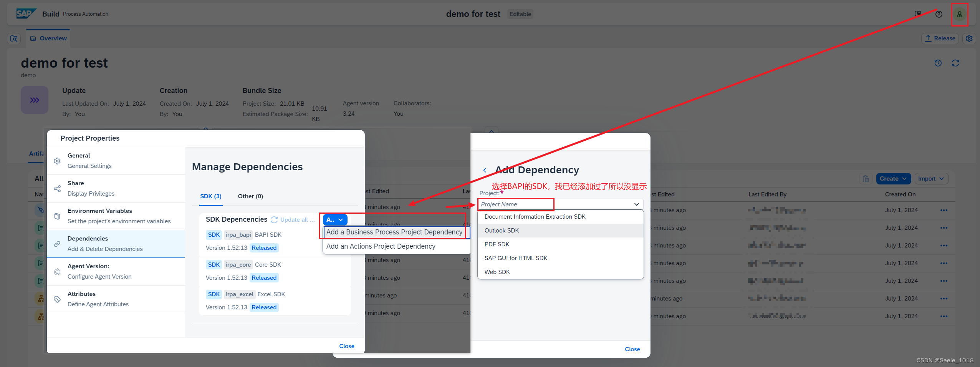Refresh the project overview with refresh icon
This screenshot has height=367, width=980.
pos(955,63)
